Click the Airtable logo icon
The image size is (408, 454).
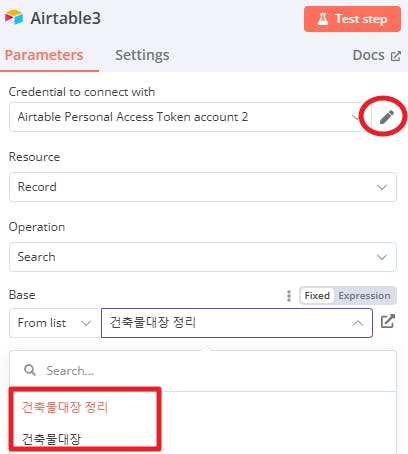tap(14, 17)
